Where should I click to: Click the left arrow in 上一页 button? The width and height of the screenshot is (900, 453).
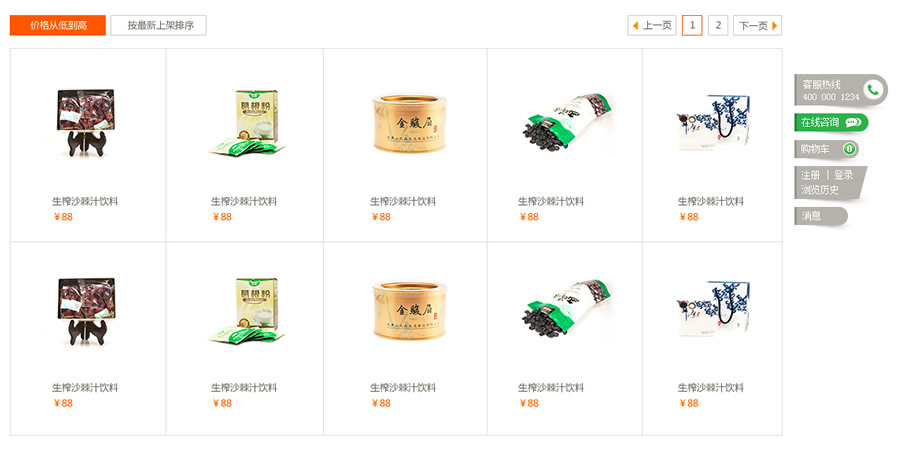tap(635, 26)
